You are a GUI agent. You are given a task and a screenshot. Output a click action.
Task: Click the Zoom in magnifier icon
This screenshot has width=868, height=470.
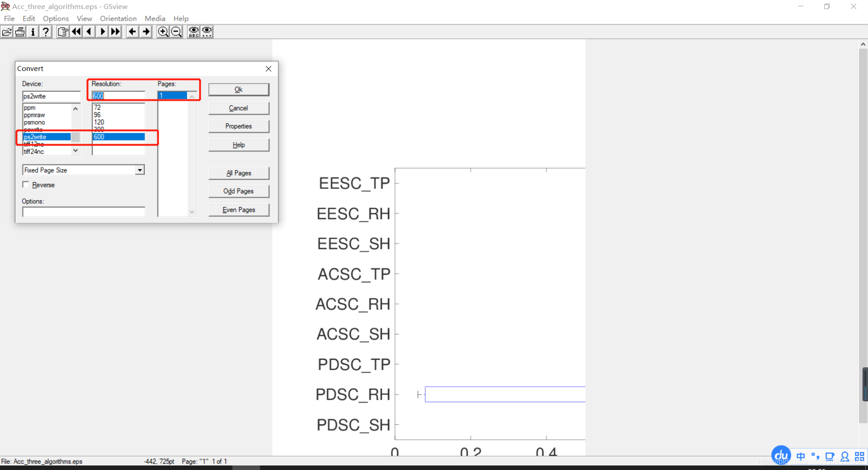tap(163, 32)
